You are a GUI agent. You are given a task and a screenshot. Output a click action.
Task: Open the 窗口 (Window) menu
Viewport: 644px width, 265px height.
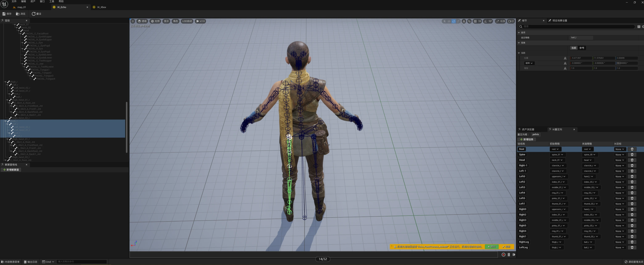click(x=42, y=1)
